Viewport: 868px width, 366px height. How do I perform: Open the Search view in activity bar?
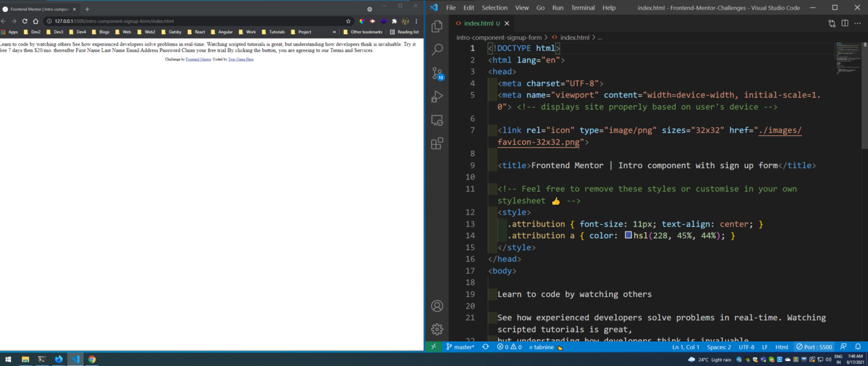pyautogui.click(x=437, y=50)
